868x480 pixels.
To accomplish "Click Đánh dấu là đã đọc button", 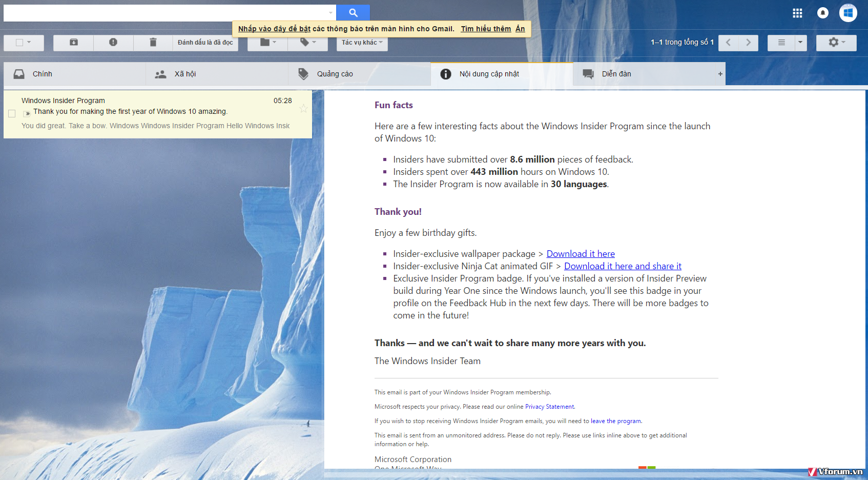I will (x=205, y=43).
